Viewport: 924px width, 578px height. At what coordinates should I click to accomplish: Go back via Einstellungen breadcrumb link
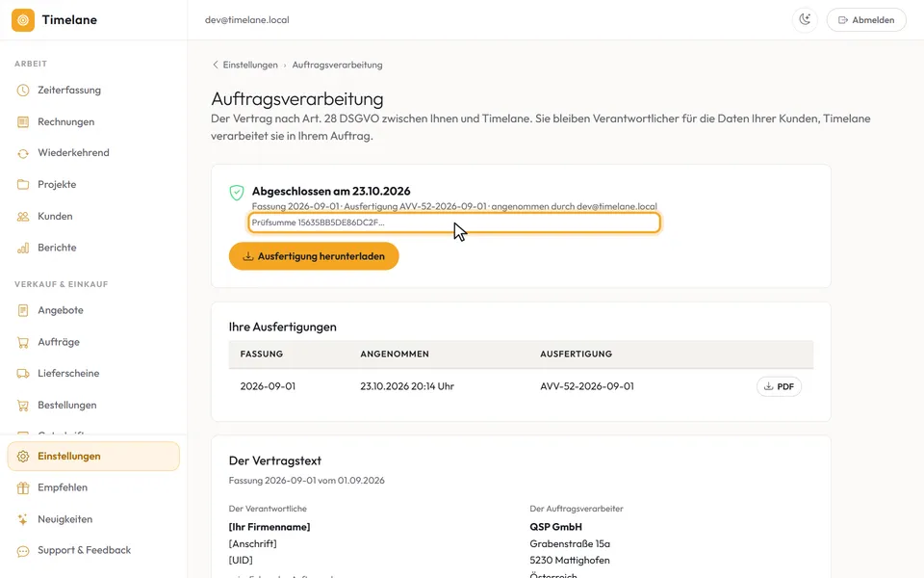click(x=250, y=65)
